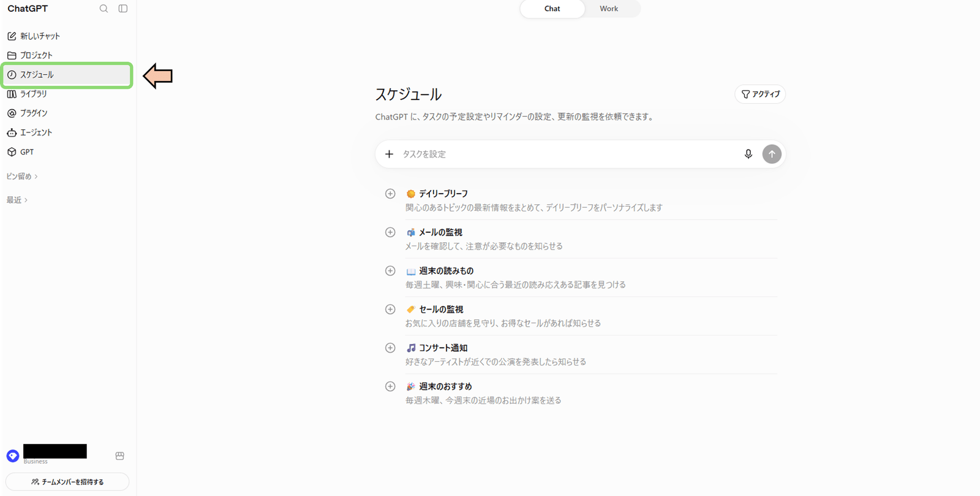
Task: Click description 好きなアーティストが近くでの公演を発表したら知らせる
Action: coord(496,362)
